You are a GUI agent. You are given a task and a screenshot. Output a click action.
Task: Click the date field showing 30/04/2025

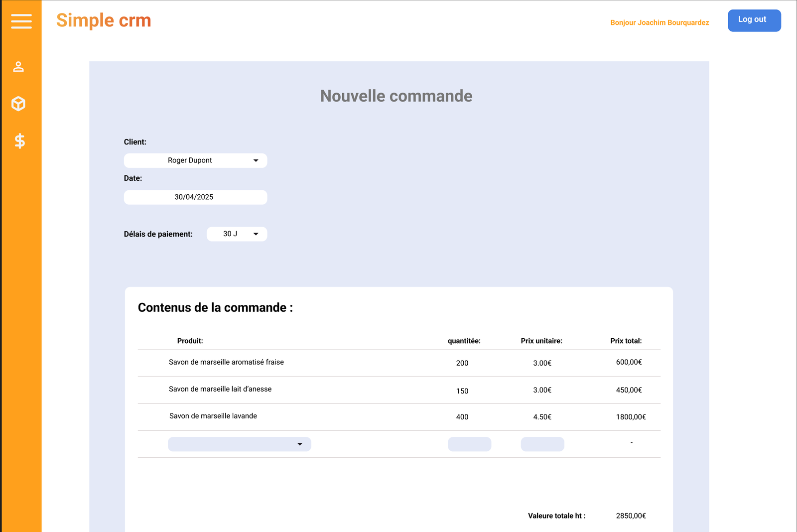click(x=195, y=197)
